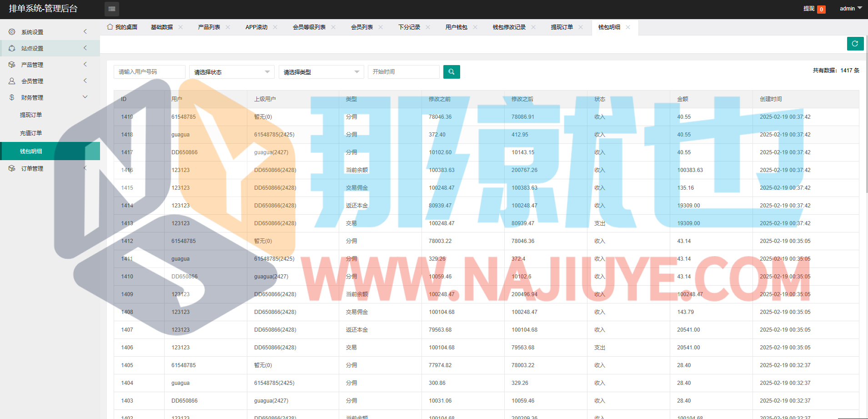Close the 钱包明细 tab

(628, 27)
